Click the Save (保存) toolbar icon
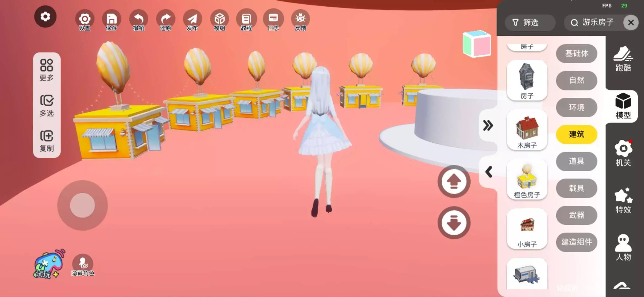Screen dimensions: 644x297 [x=111, y=21]
